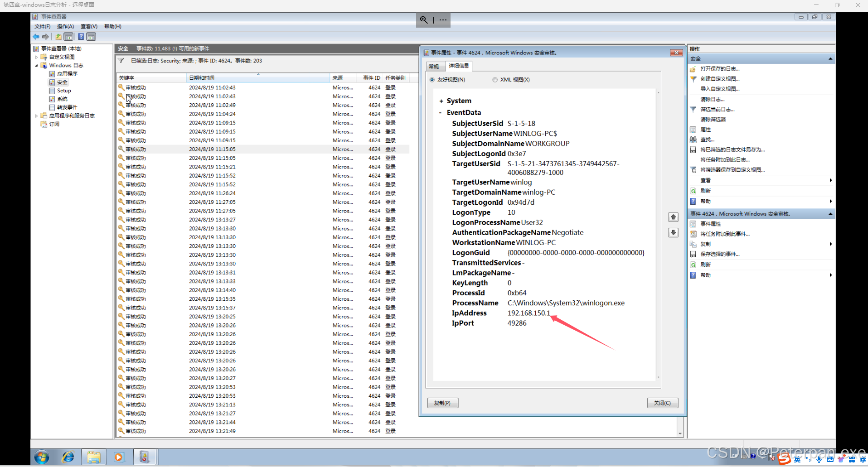868x467 pixels.
Task: Click 打开保存的日志 folder icon in actions pane
Action: (693, 69)
